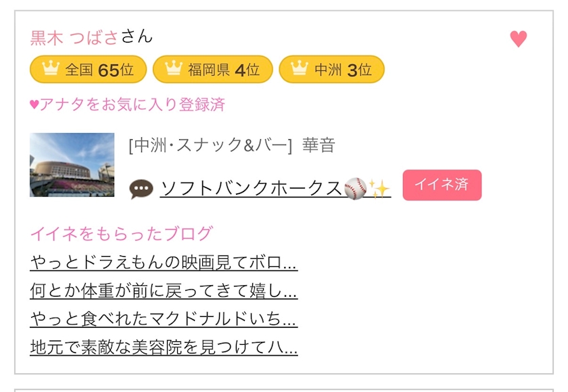Select the 中洲 3位 ranking badge
The height and width of the screenshot is (392, 568).
click(x=331, y=70)
